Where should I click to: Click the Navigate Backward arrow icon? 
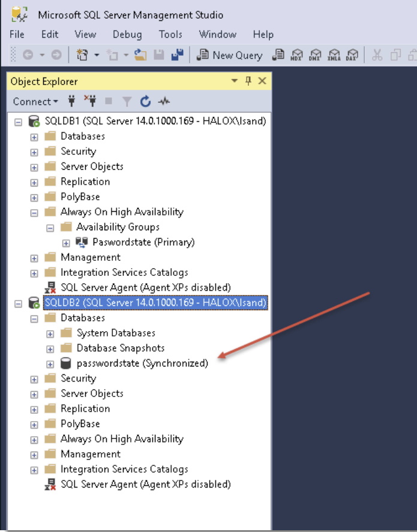pyautogui.click(x=28, y=55)
